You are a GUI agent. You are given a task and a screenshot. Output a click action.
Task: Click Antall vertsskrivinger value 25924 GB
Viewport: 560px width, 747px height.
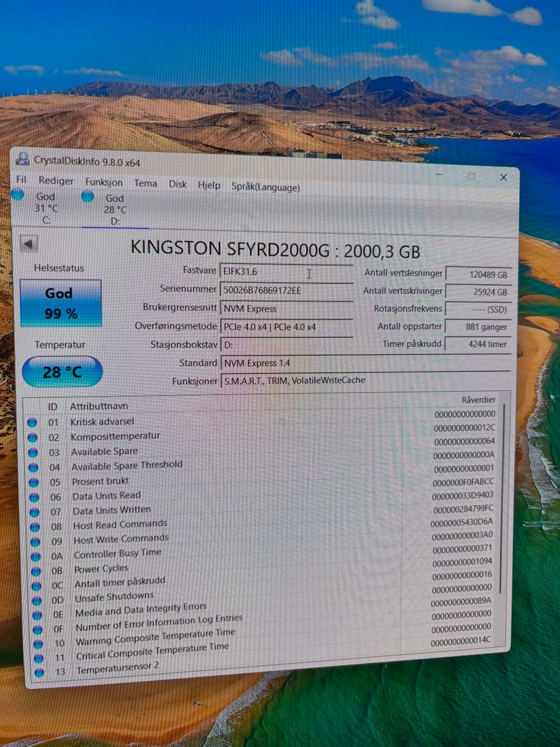478,292
